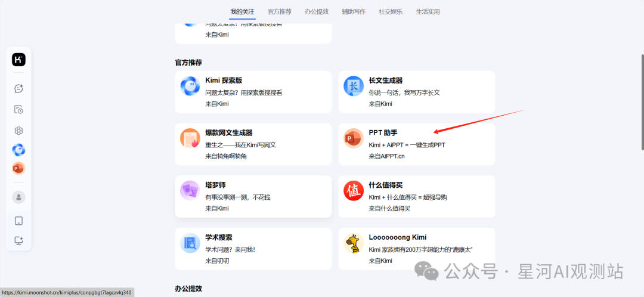
Task: Click text Kimi + AiPPT = 一键生成PPT
Action: click(407, 145)
